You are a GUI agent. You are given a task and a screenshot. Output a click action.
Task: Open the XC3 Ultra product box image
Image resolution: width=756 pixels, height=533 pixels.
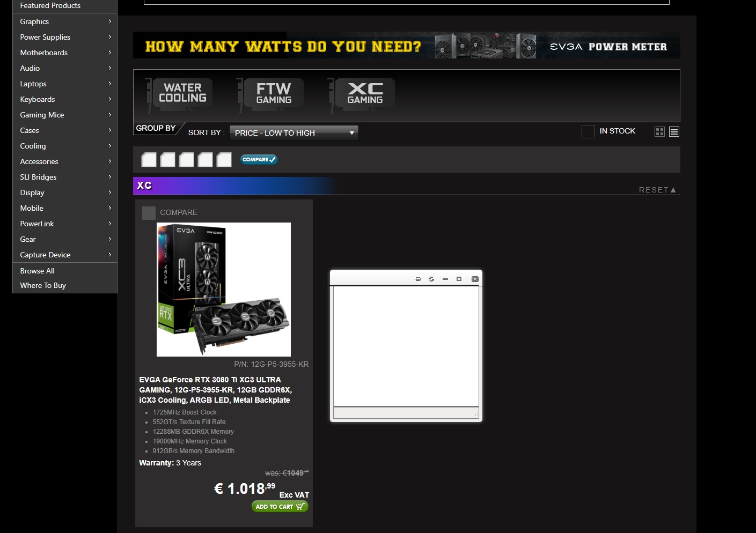(x=224, y=290)
